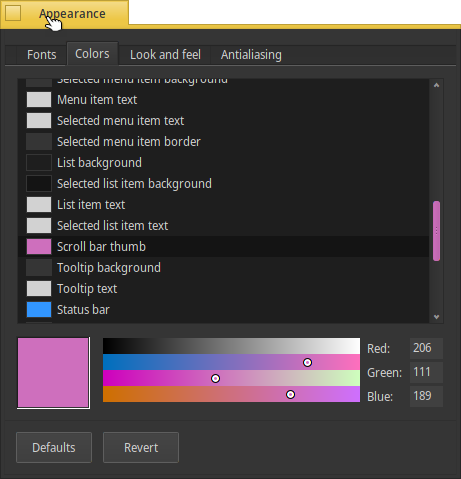The height and width of the screenshot is (479, 461).
Task: Click the Green value field showing 111
Action: tap(426, 372)
